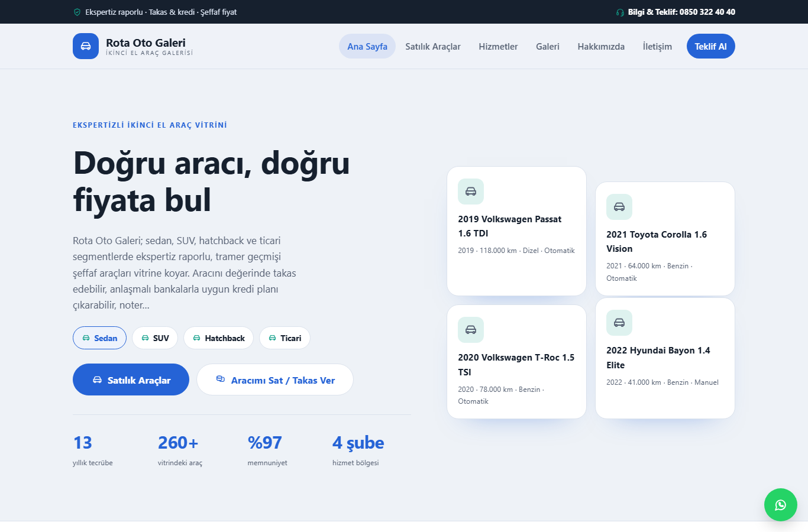Click the Teklif Al button
The image size is (808, 532).
tap(711, 46)
